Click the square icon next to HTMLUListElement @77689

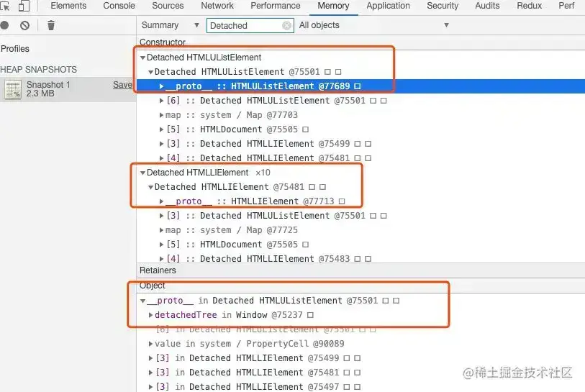358,86
